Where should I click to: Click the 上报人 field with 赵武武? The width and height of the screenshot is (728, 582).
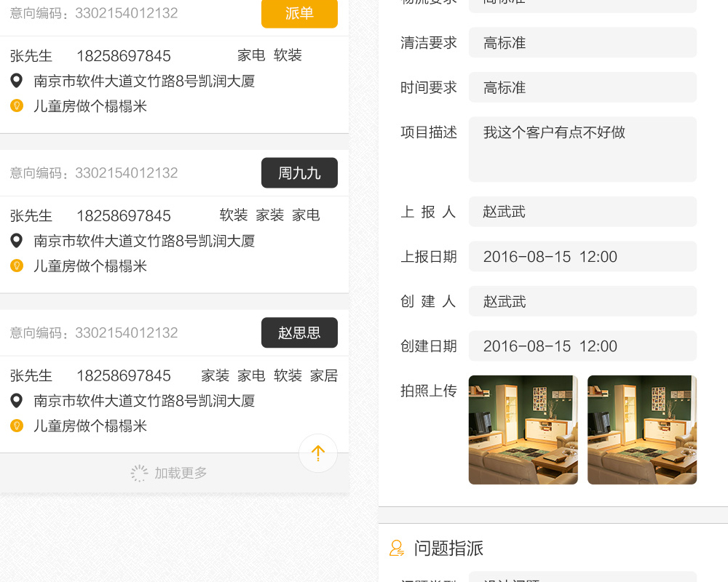[582, 212]
